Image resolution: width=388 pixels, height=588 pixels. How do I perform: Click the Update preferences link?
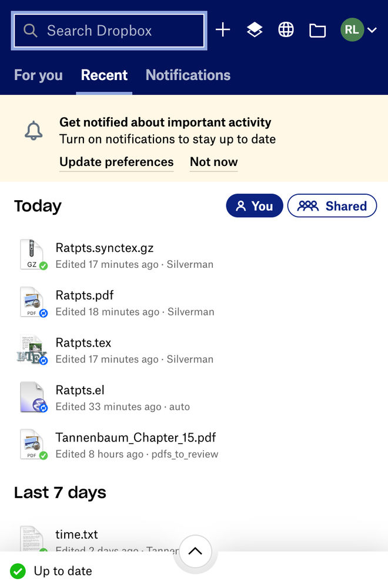click(x=116, y=162)
